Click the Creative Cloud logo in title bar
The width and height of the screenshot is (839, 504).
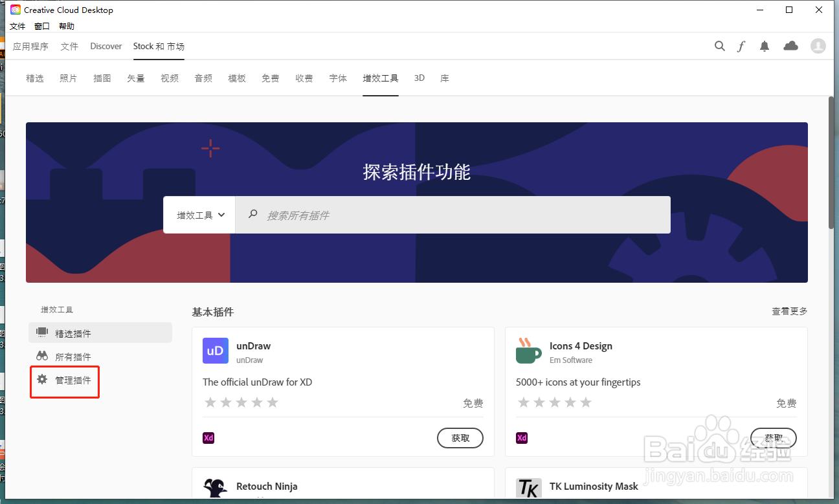(x=16, y=10)
